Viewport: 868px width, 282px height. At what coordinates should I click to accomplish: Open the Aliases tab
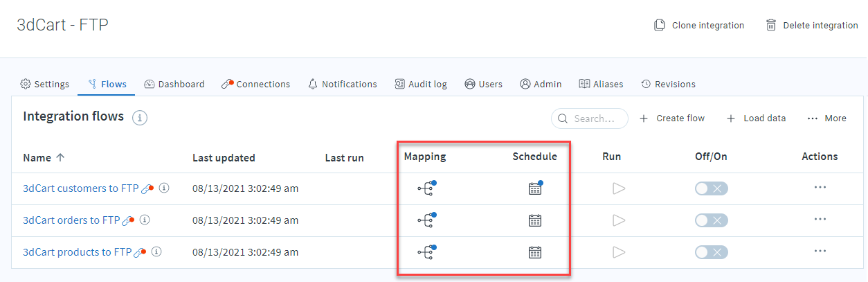click(601, 84)
